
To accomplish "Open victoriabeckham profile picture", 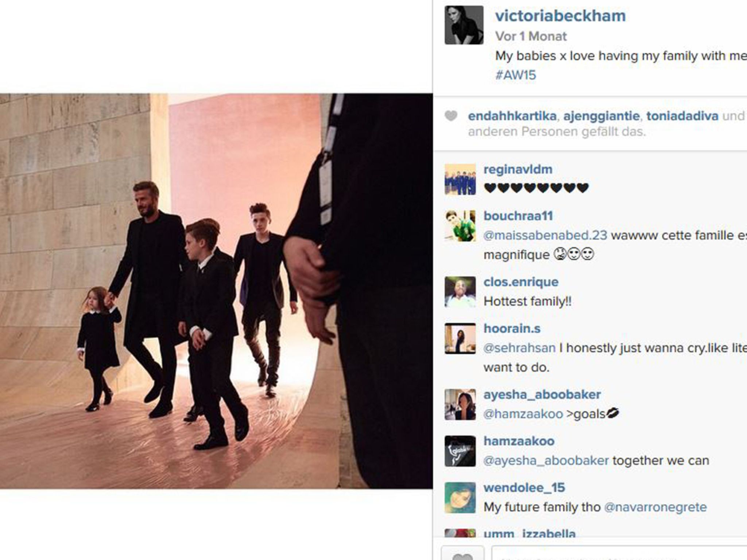I will (x=464, y=25).
